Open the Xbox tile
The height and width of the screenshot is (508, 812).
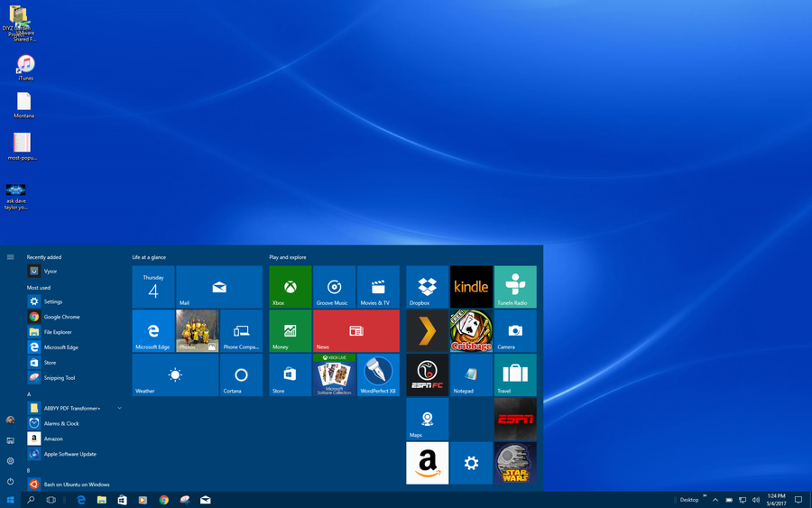[290, 287]
